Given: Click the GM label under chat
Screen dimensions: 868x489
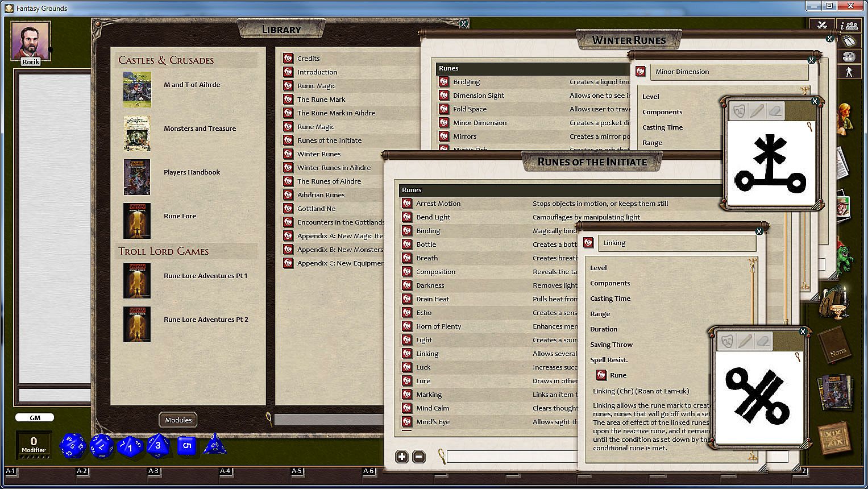Looking at the screenshot, I should 35,417.
